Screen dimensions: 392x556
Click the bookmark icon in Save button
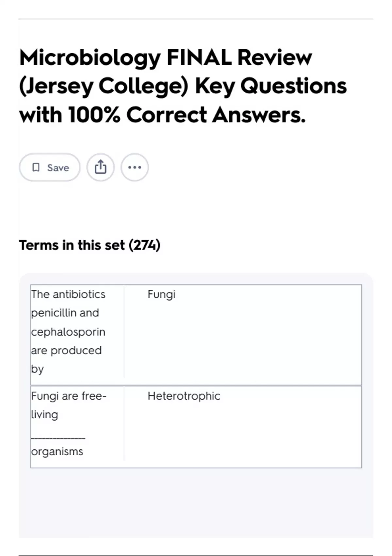[x=36, y=167]
